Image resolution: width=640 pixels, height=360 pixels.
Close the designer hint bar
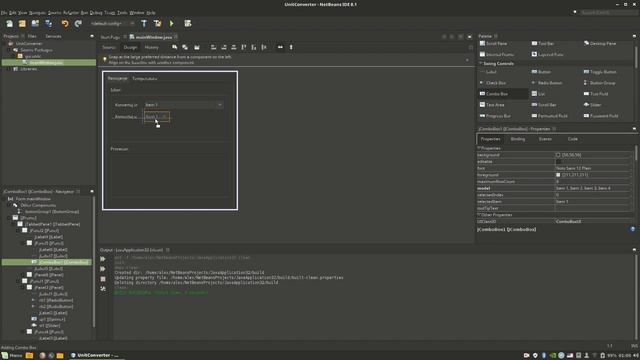coord(467,60)
